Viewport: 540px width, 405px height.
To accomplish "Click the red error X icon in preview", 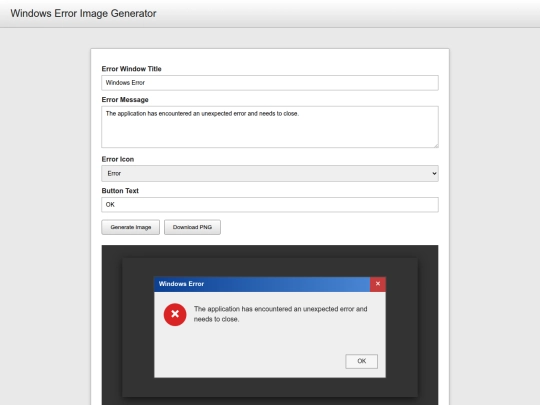I will click(175, 314).
